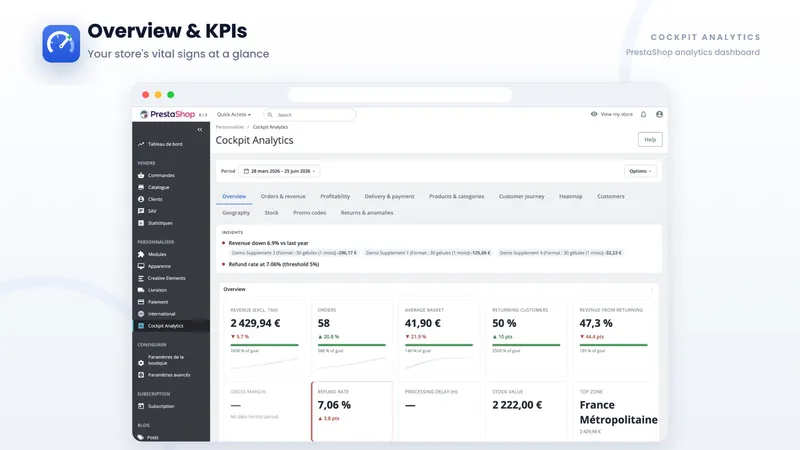Click the PrestaShop logo

tap(168, 114)
